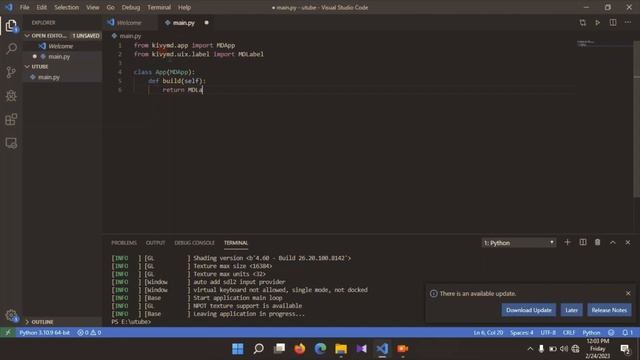Image resolution: width=640 pixels, height=360 pixels.
Task: Collapse the UTUBE folder section
Action: (62, 67)
